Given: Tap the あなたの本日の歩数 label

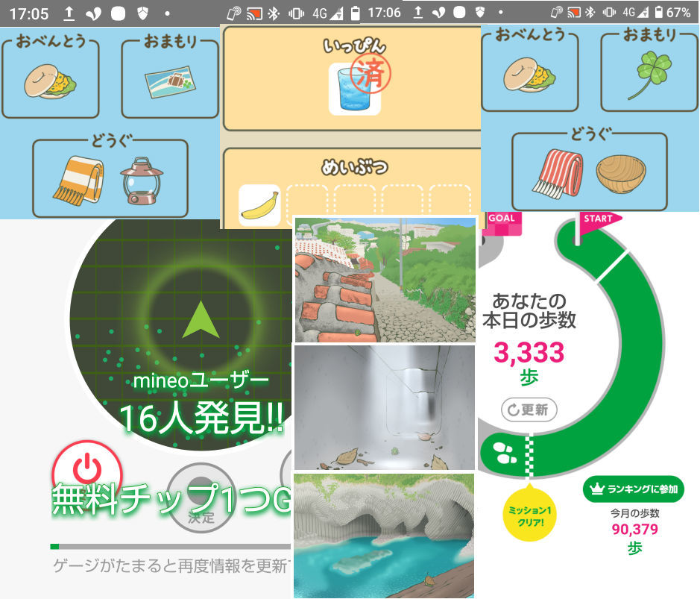Looking at the screenshot, I should (x=529, y=311).
